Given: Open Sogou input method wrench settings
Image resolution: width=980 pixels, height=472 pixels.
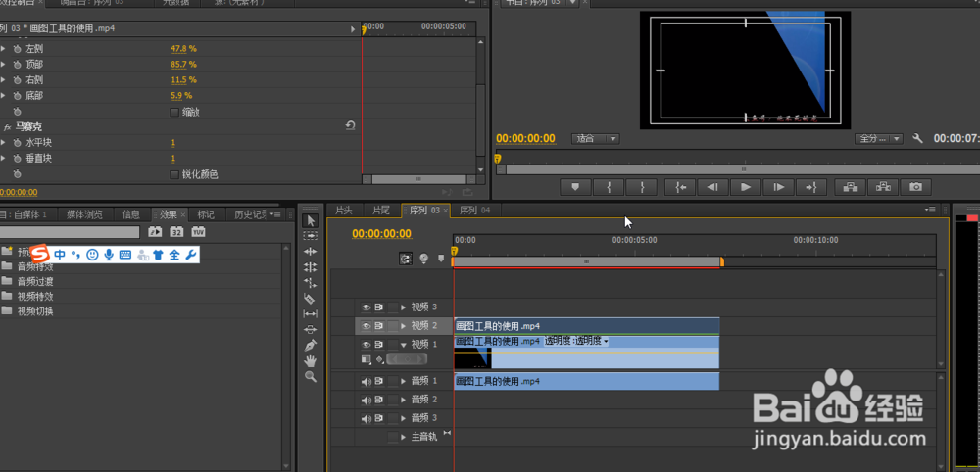Looking at the screenshot, I should coord(191,254).
